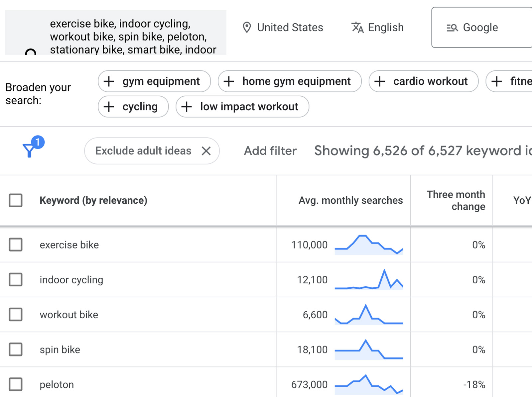The width and height of the screenshot is (532, 397).
Task: Click the -18% three month change value
Action: click(x=474, y=384)
